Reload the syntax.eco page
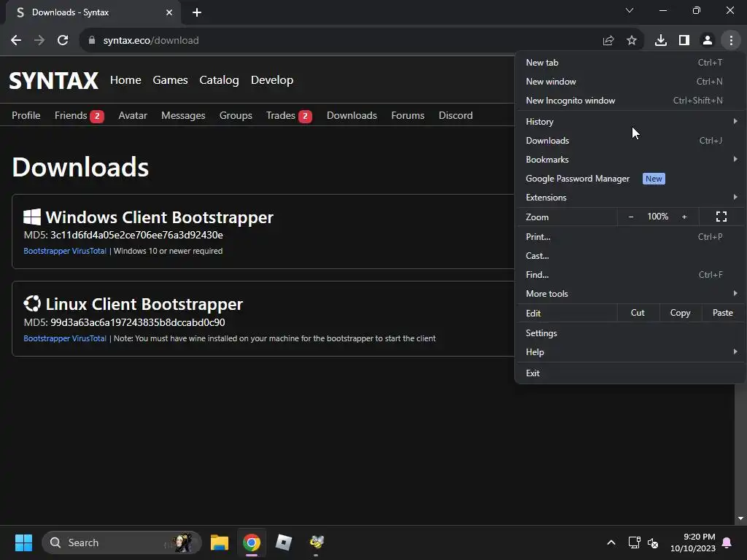The image size is (747, 560). coord(63,41)
